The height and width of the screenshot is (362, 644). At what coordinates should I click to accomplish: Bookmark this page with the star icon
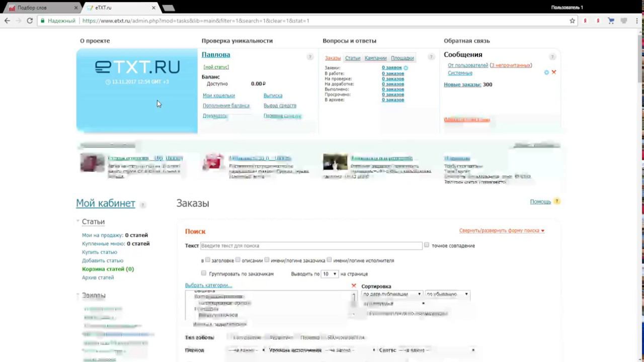(572, 21)
